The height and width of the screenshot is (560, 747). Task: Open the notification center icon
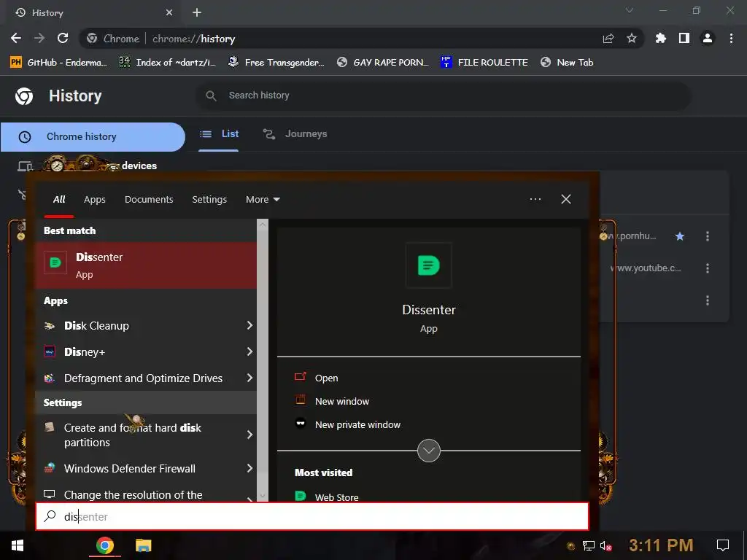pyautogui.click(x=723, y=545)
